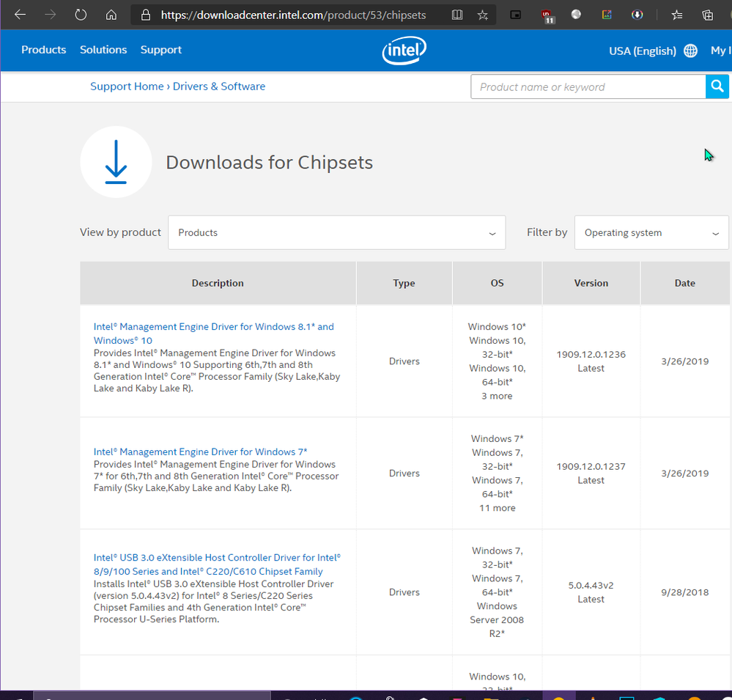Image resolution: width=732 pixels, height=700 pixels.
Task: Open Intel Management Engine Driver for Windows 7 link
Action: pos(200,452)
